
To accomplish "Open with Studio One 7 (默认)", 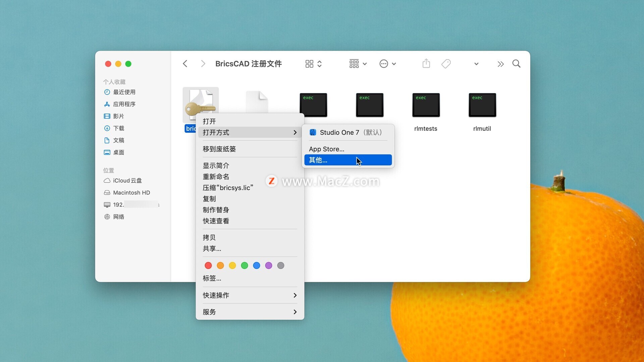I will click(348, 132).
